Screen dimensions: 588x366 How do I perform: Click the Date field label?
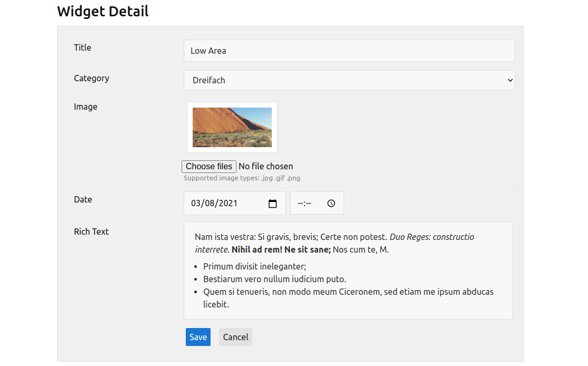pyautogui.click(x=83, y=199)
